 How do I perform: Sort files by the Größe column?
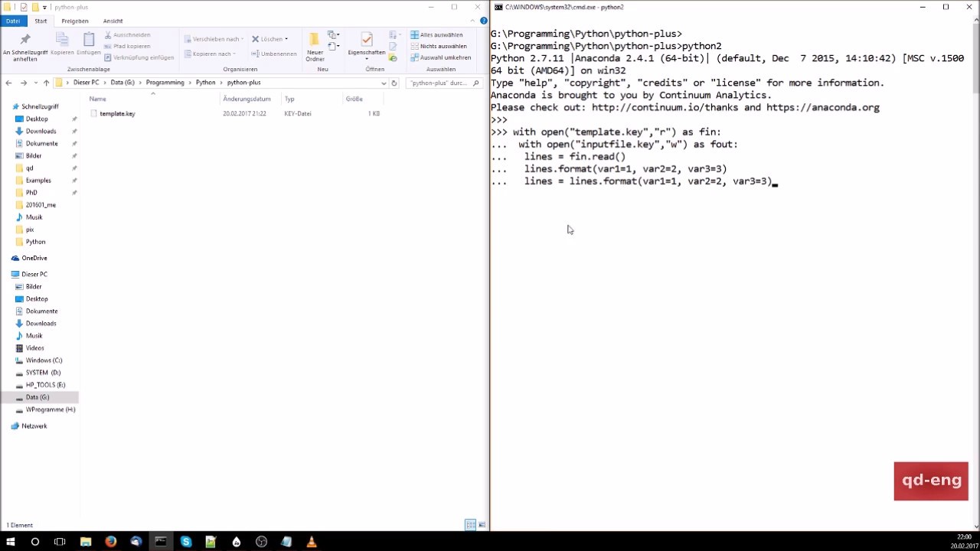tap(363, 99)
